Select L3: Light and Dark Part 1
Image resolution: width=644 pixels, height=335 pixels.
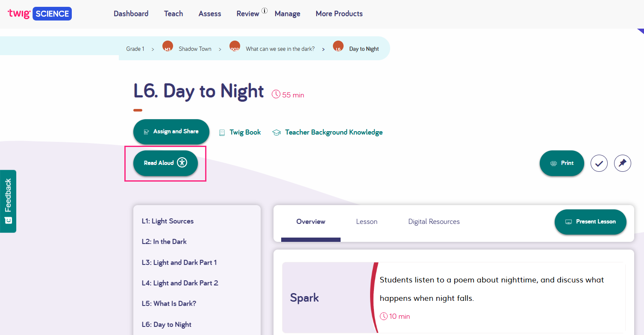(x=179, y=262)
